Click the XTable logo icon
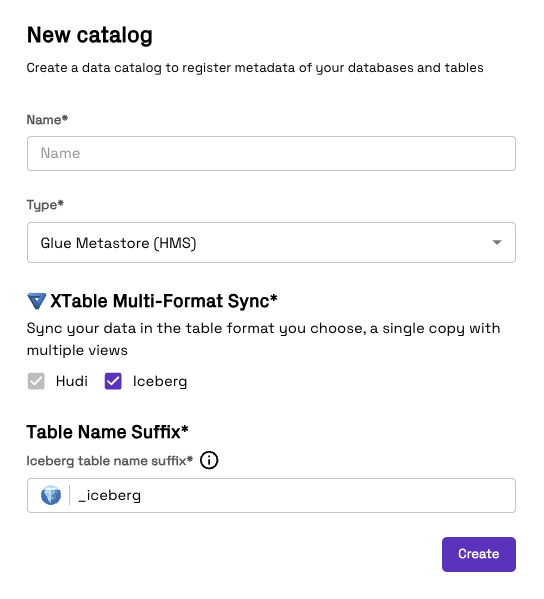544x599 pixels. pos(37,301)
